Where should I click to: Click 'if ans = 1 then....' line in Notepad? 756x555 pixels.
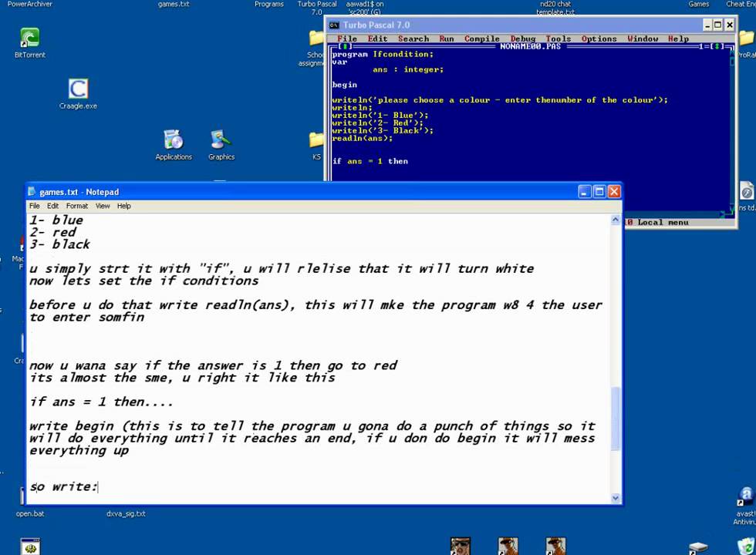point(101,402)
